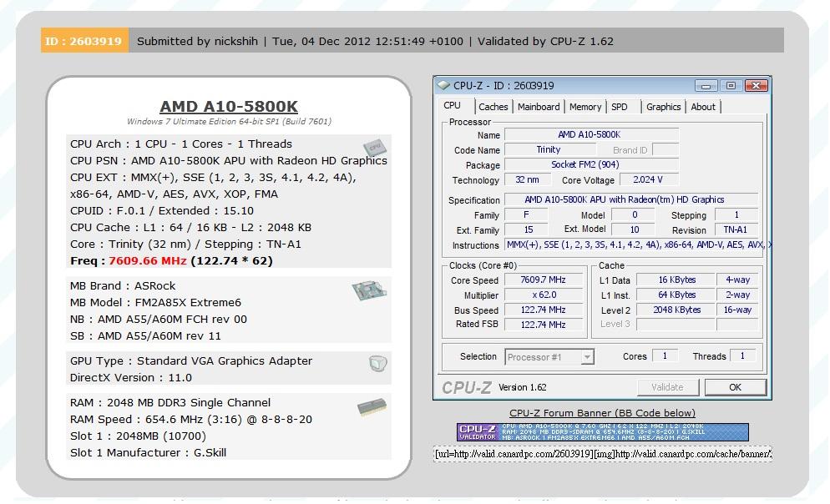This screenshot has height=504, width=830.
Task: Click the RAM Speed 654.6 MHz line
Action: [191, 420]
